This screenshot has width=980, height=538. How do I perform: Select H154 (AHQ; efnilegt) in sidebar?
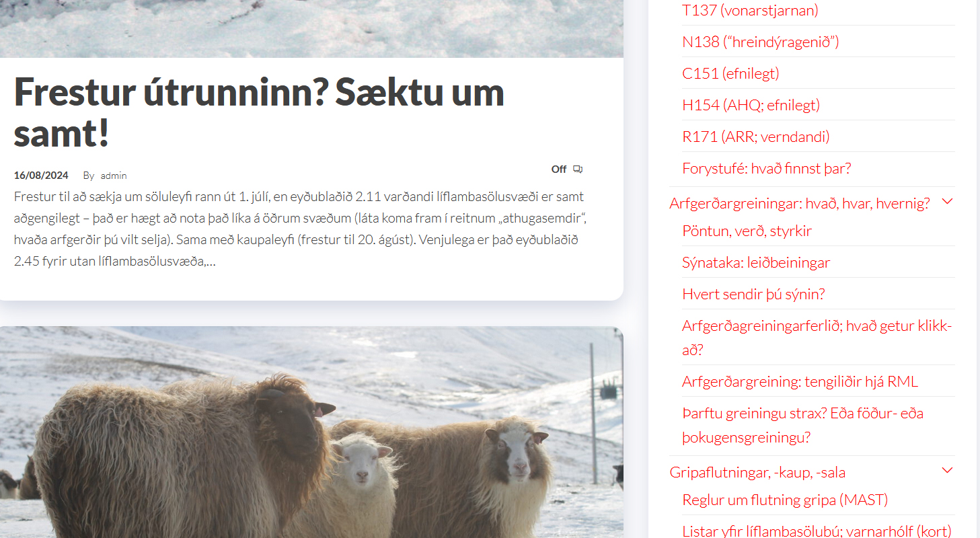point(751,105)
